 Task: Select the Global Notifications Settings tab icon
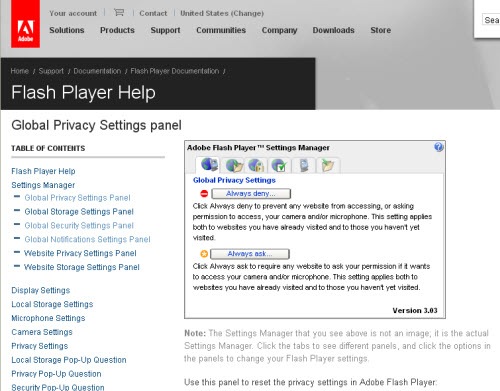coord(279,165)
